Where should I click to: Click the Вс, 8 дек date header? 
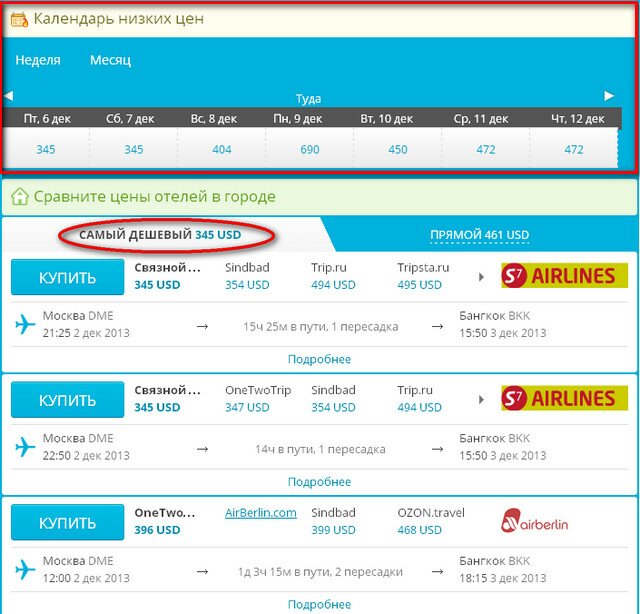click(213, 119)
